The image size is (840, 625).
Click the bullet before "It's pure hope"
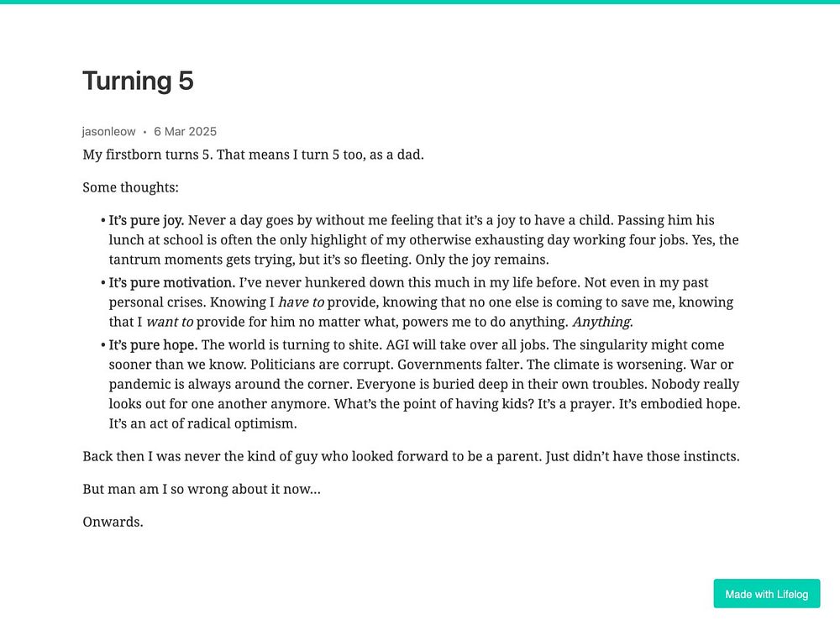click(102, 345)
